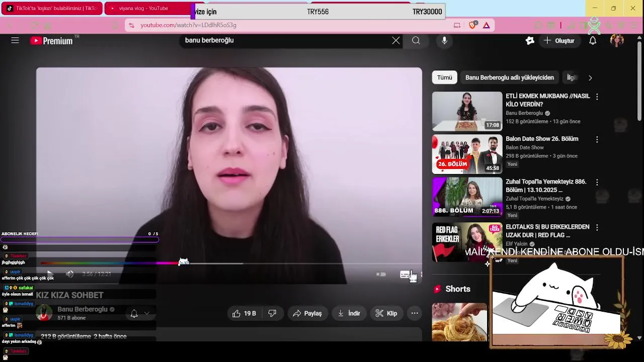Start voice search with microphone icon

pyautogui.click(x=444, y=40)
